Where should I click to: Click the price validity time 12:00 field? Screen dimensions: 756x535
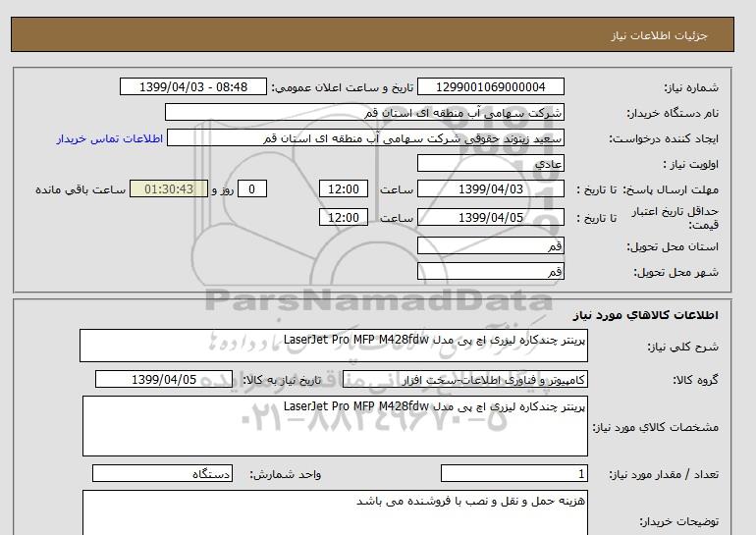(344, 217)
